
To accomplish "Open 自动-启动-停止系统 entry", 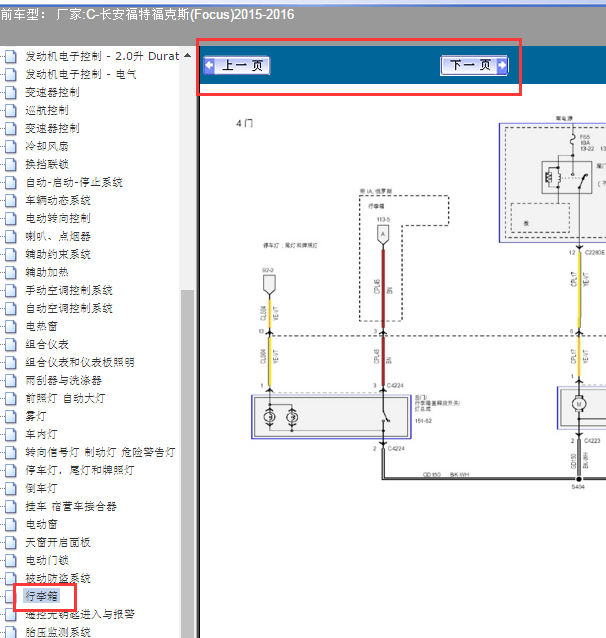I will click(74, 182).
